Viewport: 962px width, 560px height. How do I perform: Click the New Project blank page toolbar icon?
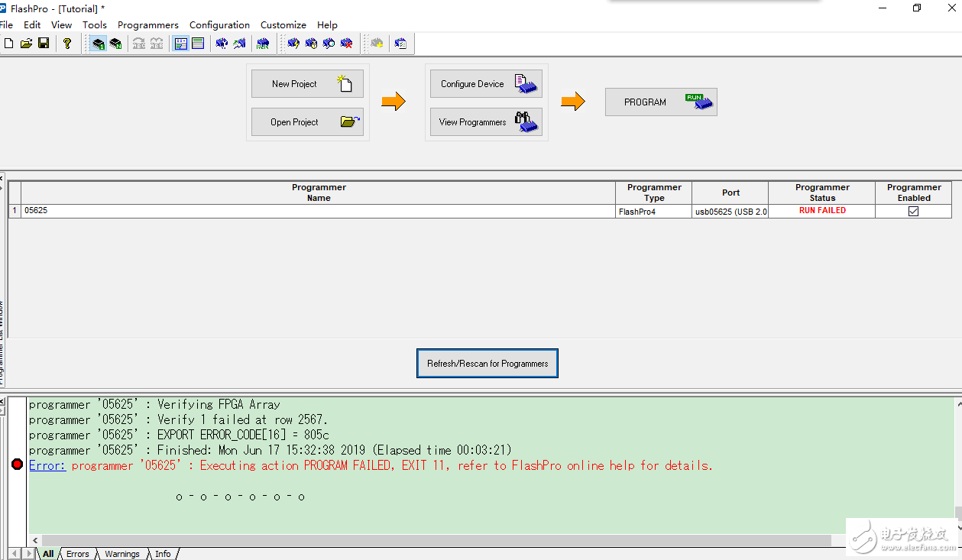[9, 44]
